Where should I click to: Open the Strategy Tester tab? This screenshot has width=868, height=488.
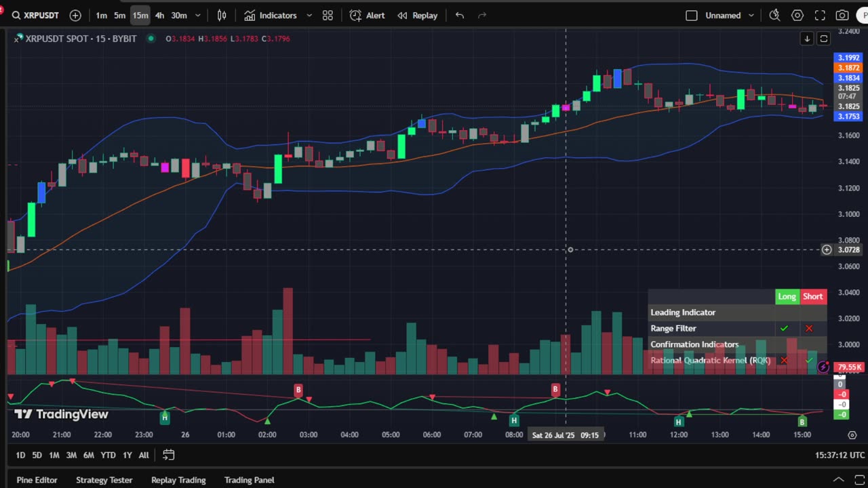pos(104,480)
